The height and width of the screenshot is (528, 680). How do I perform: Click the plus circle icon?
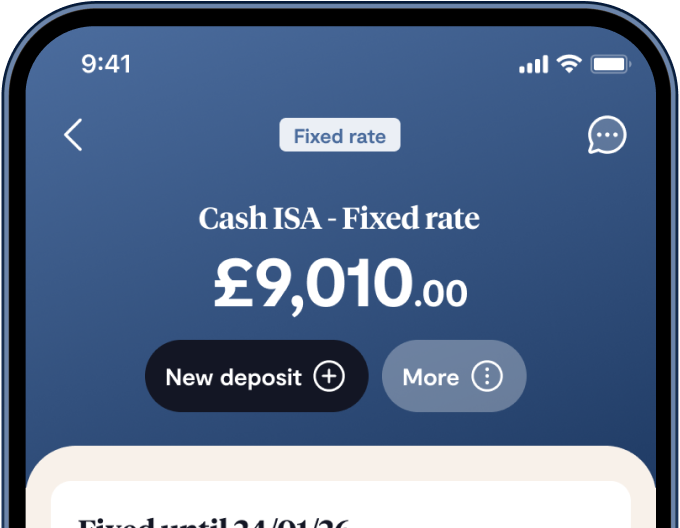329,377
